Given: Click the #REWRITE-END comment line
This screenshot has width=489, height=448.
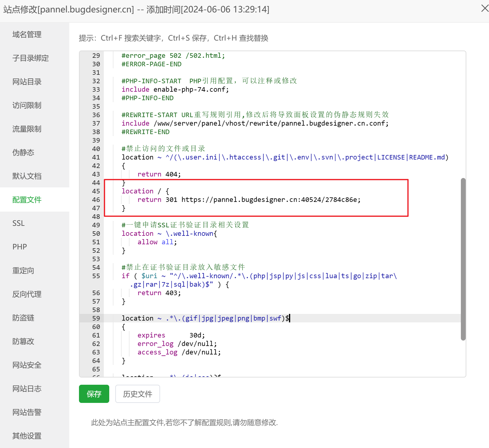Looking at the screenshot, I should click(x=145, y=132).
